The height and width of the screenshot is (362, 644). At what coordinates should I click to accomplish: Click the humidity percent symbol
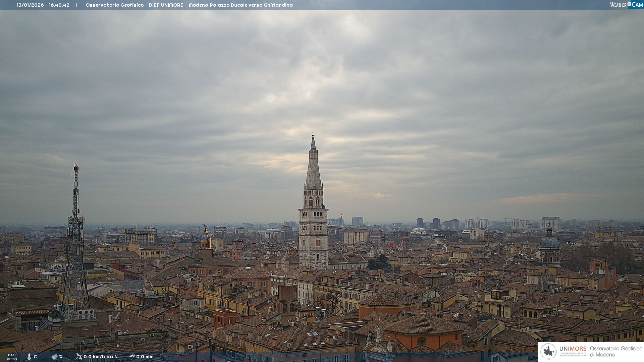(x=61, y=357)
